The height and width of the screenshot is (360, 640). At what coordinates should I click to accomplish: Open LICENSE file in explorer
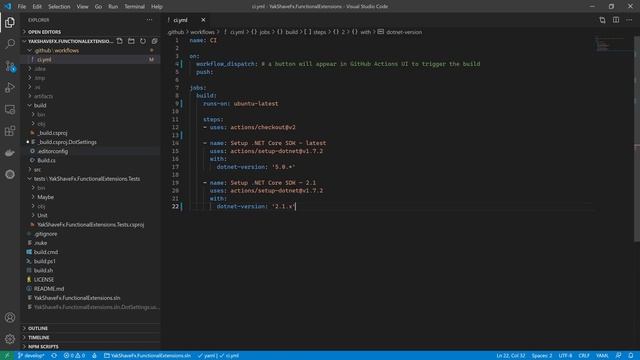[x=91, y=280]
